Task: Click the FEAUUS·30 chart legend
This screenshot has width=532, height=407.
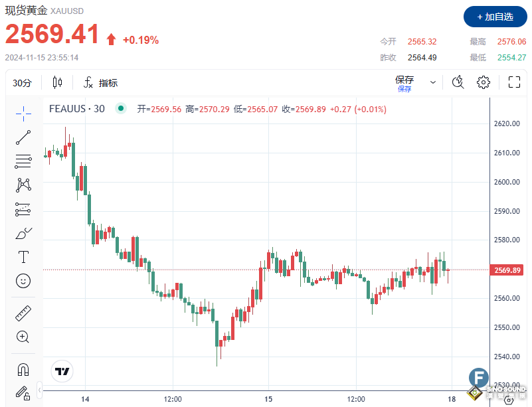Action: (x=75, y=108)
